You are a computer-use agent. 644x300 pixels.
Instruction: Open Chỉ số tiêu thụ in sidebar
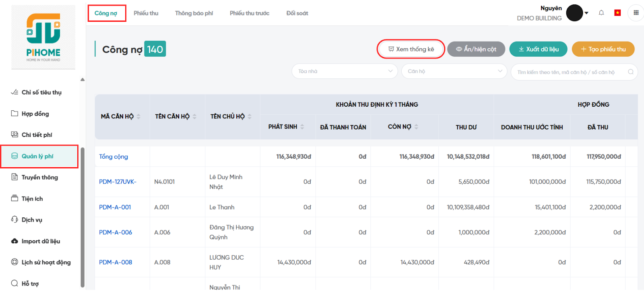(41, 93)
